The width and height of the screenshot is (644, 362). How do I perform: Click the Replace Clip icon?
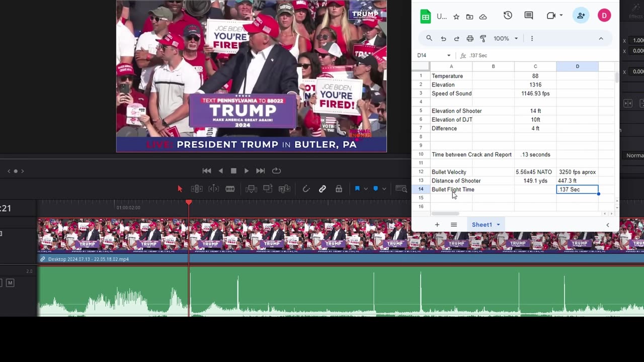tap(284, 189)
